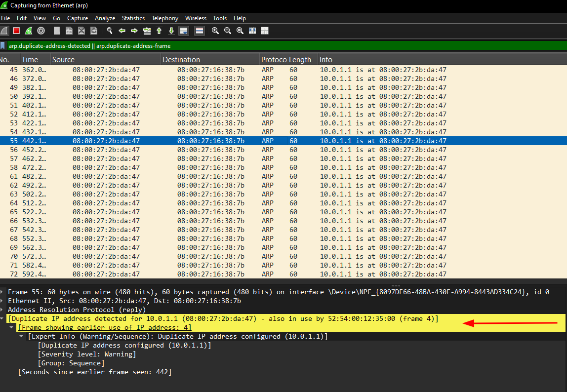Expand the Ethernet II tree item
This screenshot has width=567, height=392.
[x=3, y=301]
